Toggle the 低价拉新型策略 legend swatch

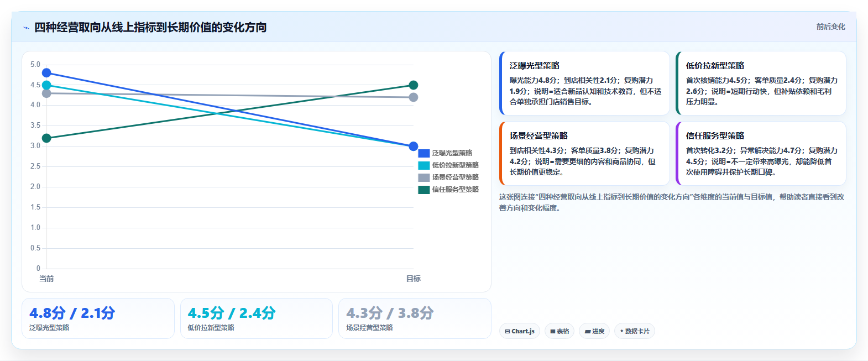(424, 165)
